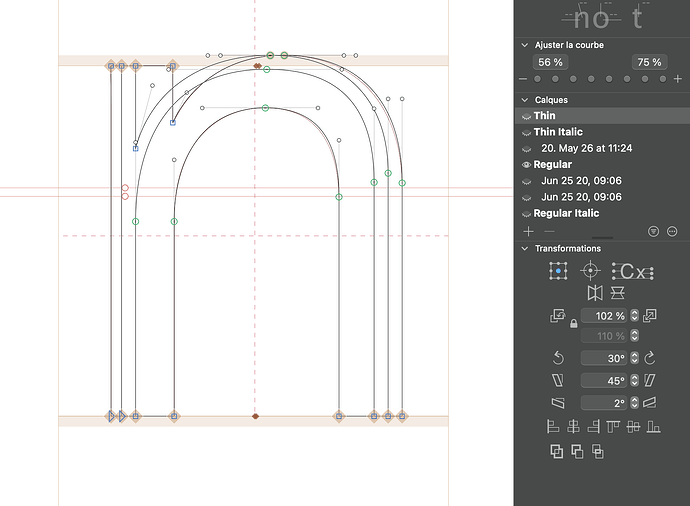Align selection to horizontal centers

pyautogui.click(x=573, y=426)
